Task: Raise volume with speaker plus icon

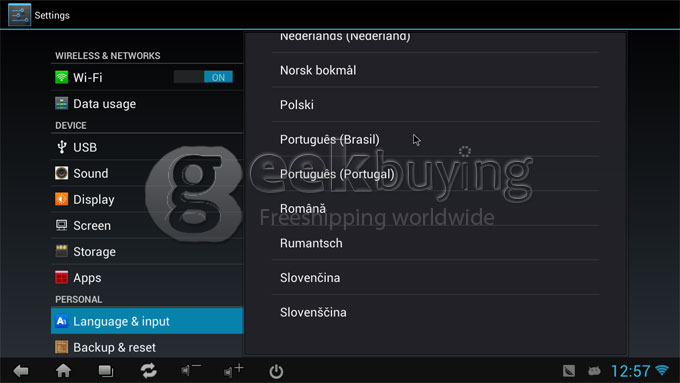Action: click(x=233, y=370)
